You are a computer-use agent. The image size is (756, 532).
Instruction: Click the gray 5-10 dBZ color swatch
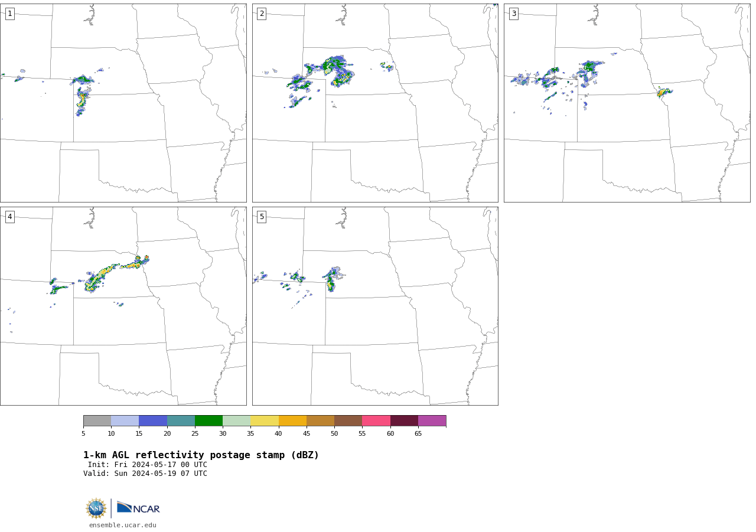pyautogui.click(x=97, y=421)
